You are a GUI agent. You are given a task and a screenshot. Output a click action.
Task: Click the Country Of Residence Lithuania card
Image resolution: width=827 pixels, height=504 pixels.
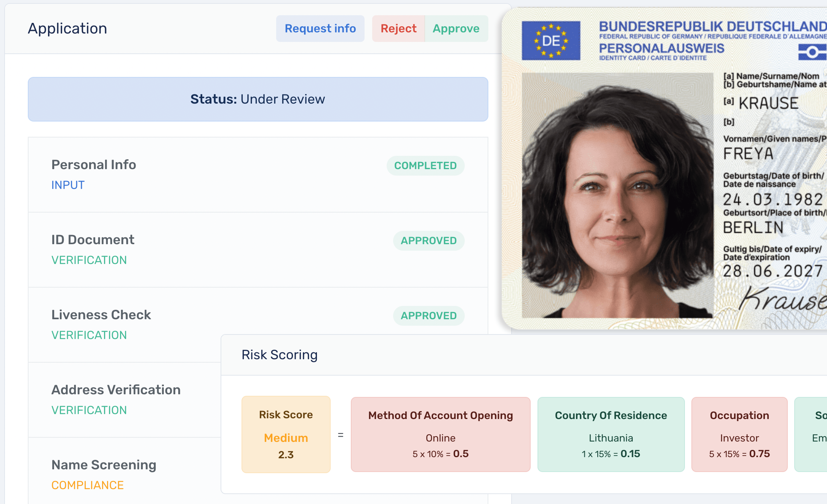coord(611,434)
